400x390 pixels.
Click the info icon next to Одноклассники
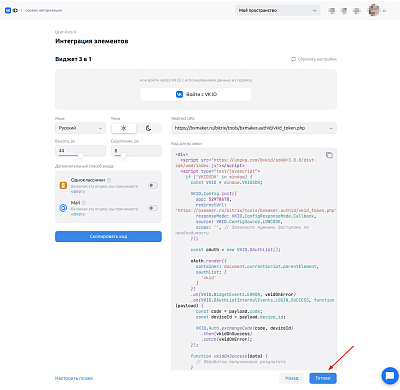pos(109,180)
